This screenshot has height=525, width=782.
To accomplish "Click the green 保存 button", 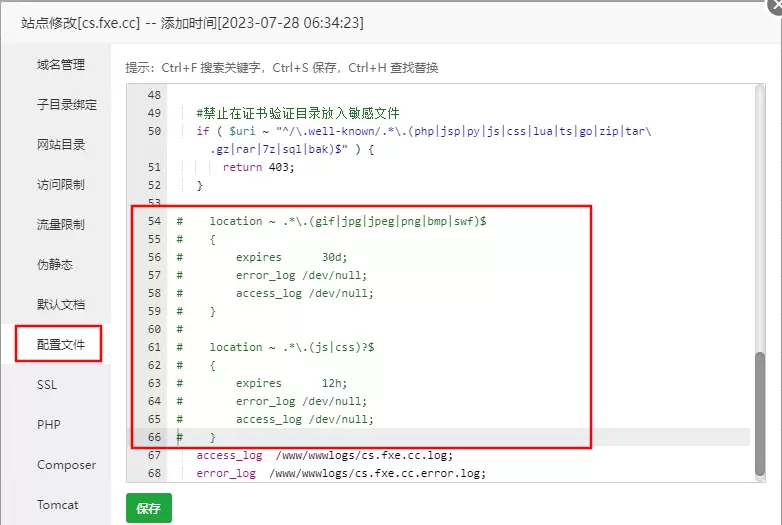I will click(x=149, y=508).
